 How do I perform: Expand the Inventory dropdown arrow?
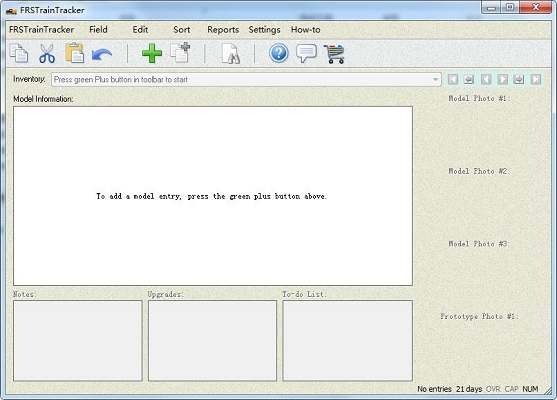pyautogui.click(x=435, y=80)
